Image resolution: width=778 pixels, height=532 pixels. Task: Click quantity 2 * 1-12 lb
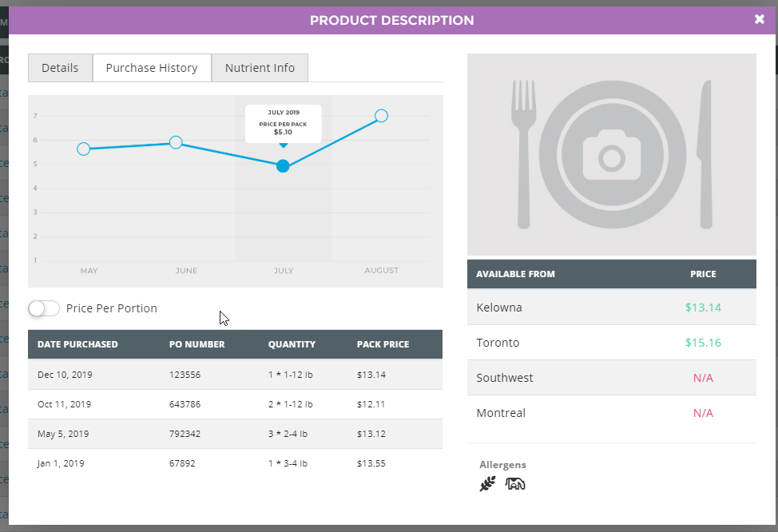(290, 404)
